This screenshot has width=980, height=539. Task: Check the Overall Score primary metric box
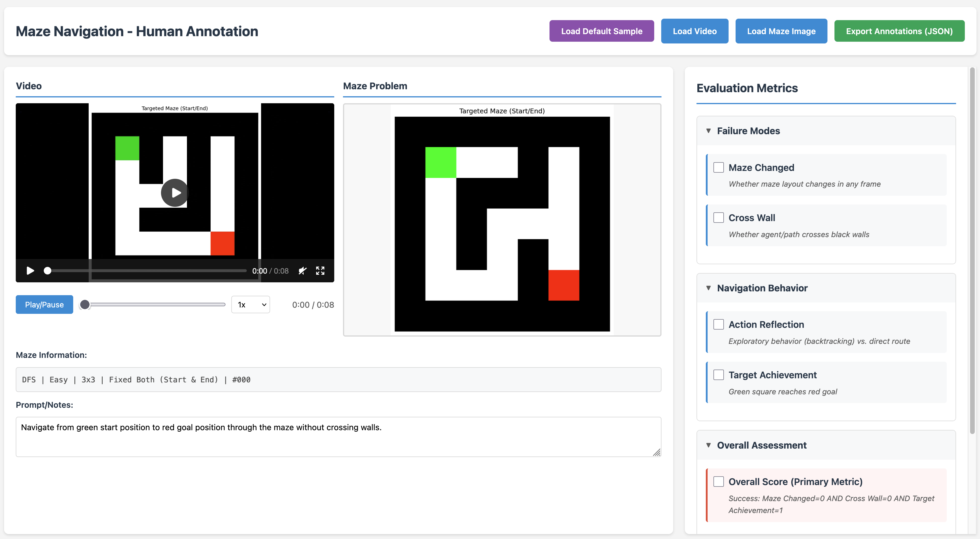(718, 482)
